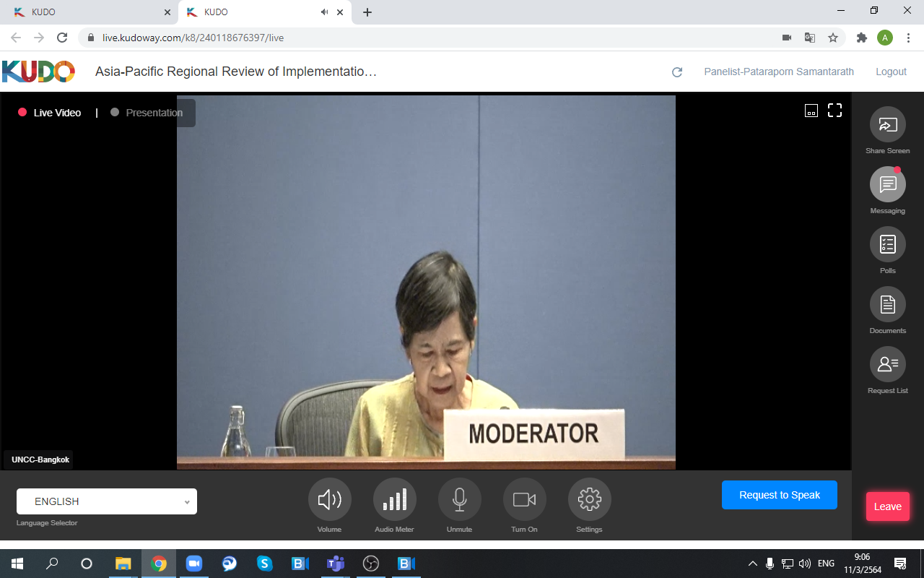
Task: Open the Documents panel
Action: tap(887, 305)
